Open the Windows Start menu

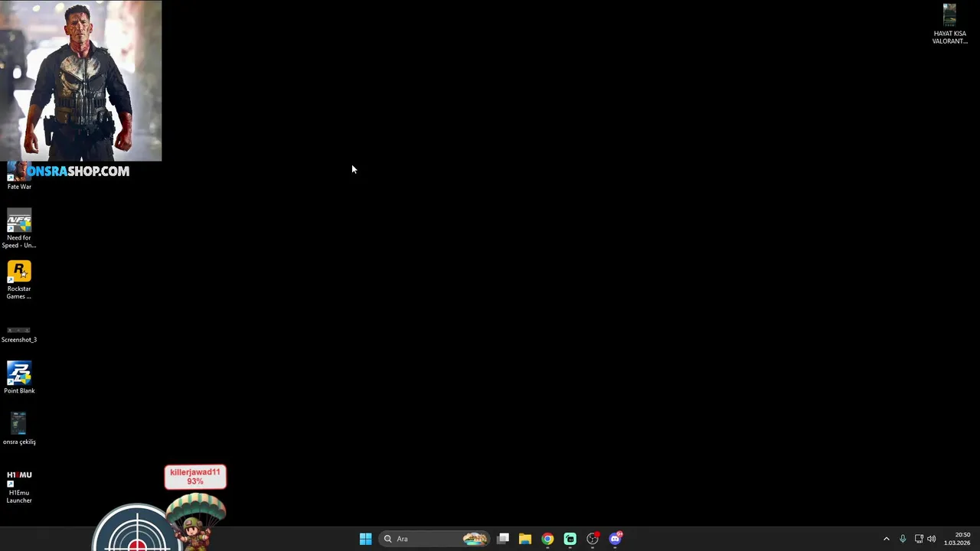pyautogui.click(x=365, y=539)
